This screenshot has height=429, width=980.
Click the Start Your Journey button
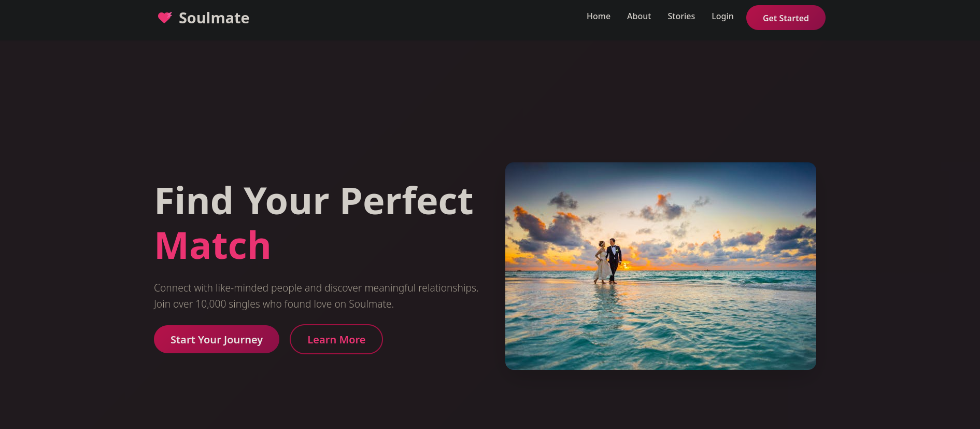point(217,339)
